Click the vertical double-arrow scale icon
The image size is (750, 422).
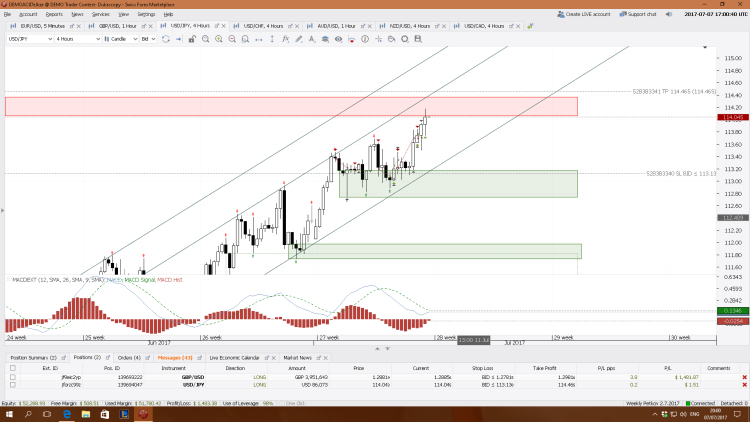pos(272,39)
